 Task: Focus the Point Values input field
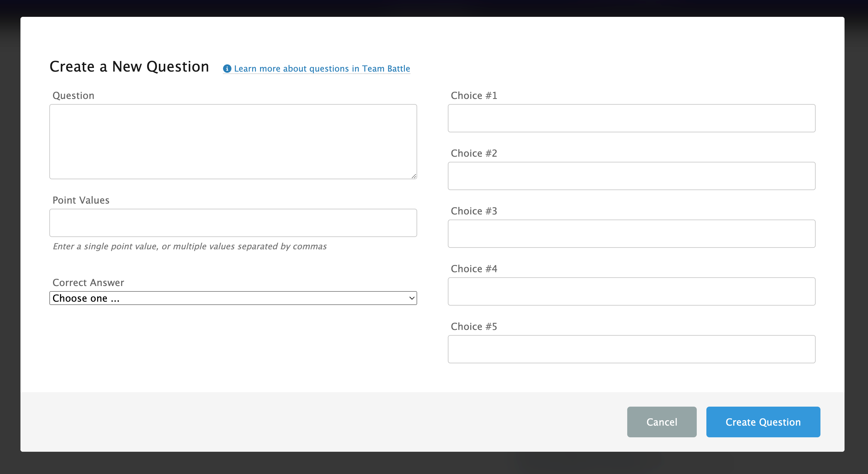[233, 223]
